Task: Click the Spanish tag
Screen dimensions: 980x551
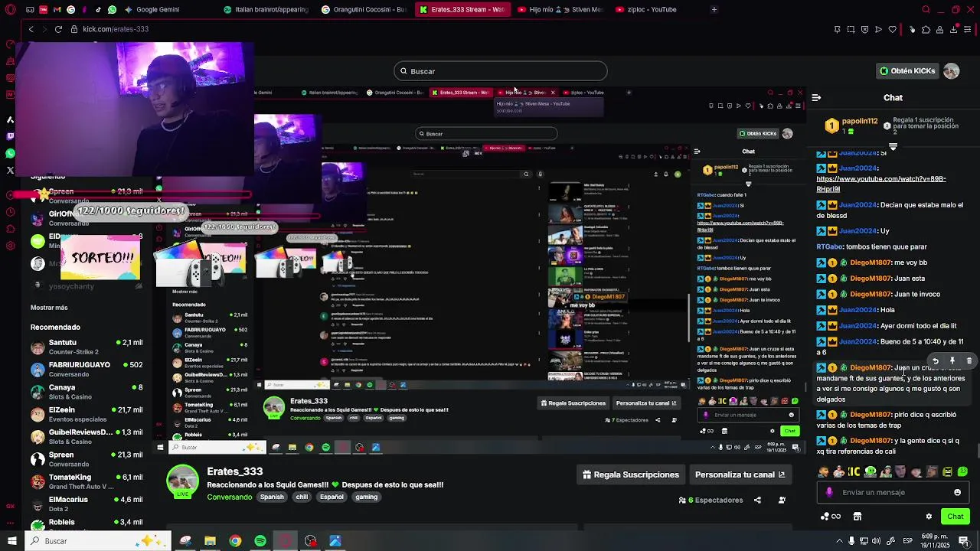Action: (x=272, y=497)
